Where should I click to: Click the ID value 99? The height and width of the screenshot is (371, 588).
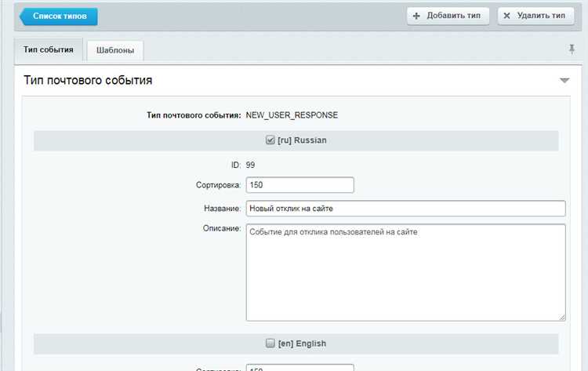(x=251, y=165)
